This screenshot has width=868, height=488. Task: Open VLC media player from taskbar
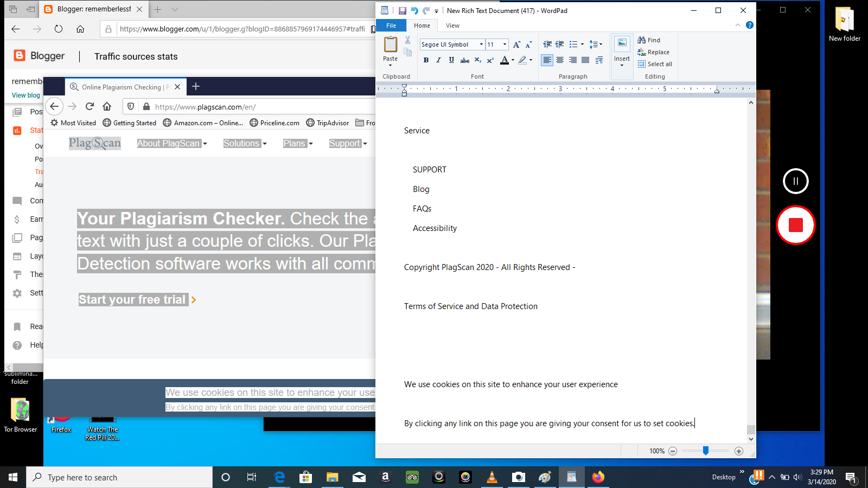[492, 477]
